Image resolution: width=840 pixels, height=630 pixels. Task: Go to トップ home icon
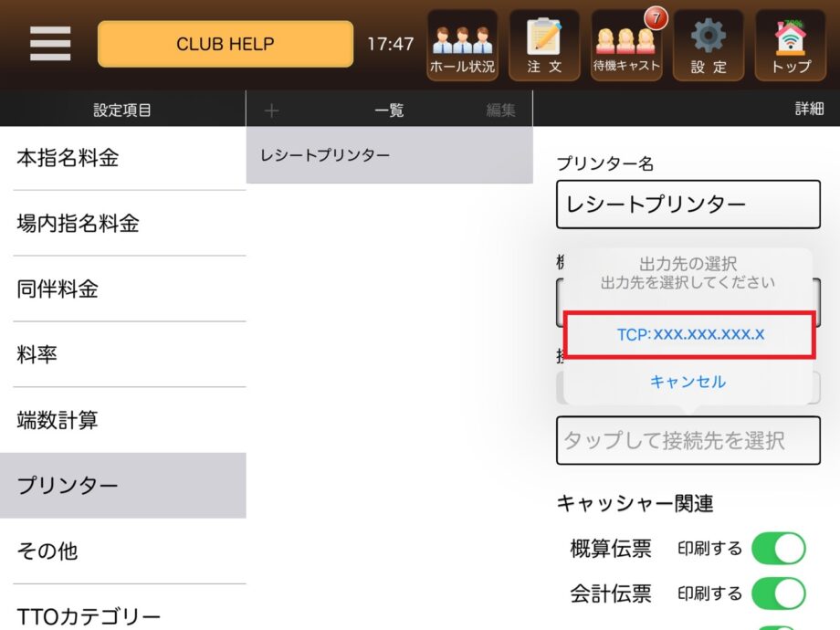click(791, 46)
